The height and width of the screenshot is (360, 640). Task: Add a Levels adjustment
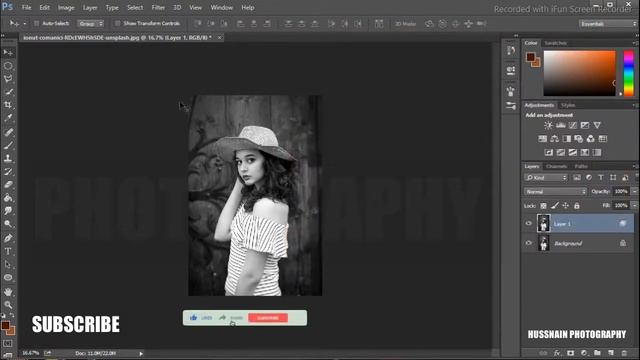pos(560,125)
